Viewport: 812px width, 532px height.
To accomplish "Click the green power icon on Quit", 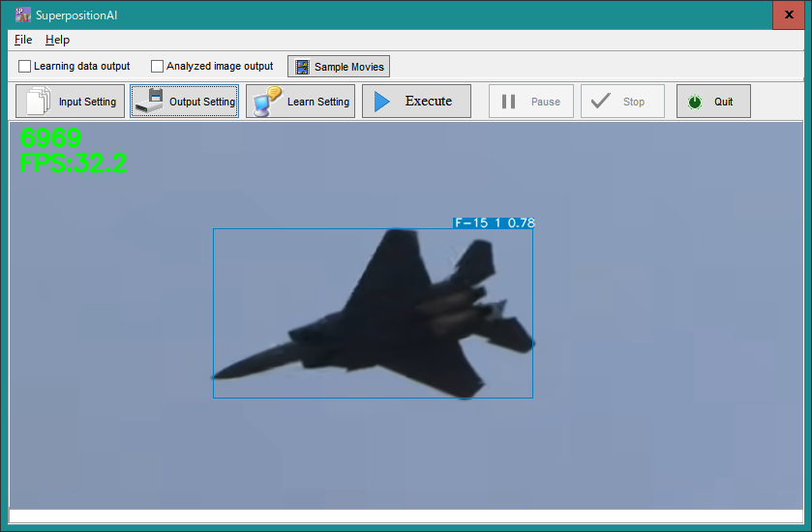I will [695, 102].
